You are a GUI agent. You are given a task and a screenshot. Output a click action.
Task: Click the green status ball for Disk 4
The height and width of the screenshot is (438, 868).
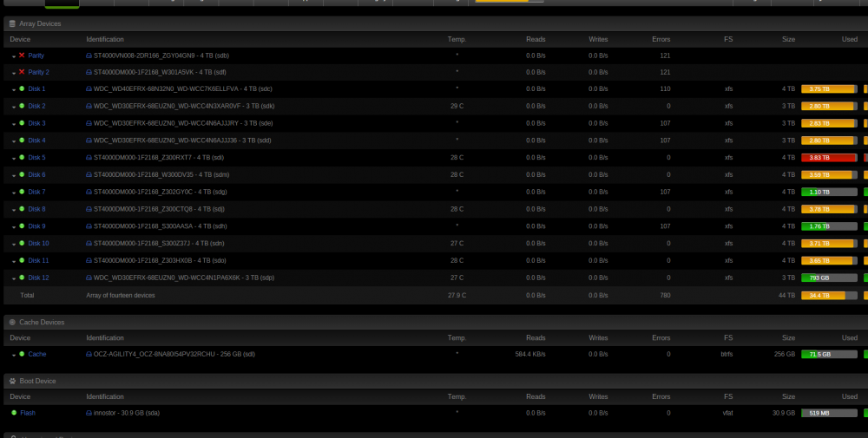pyautogui.click(x=22, y=140)
